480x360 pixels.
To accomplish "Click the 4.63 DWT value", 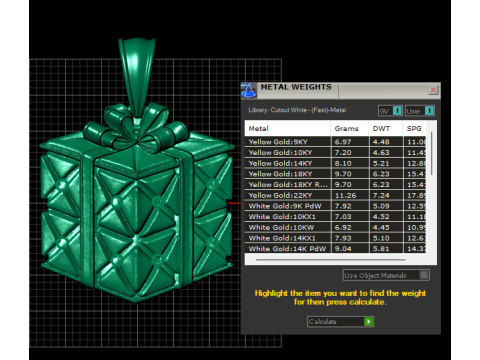I will [x=381, y=152].
